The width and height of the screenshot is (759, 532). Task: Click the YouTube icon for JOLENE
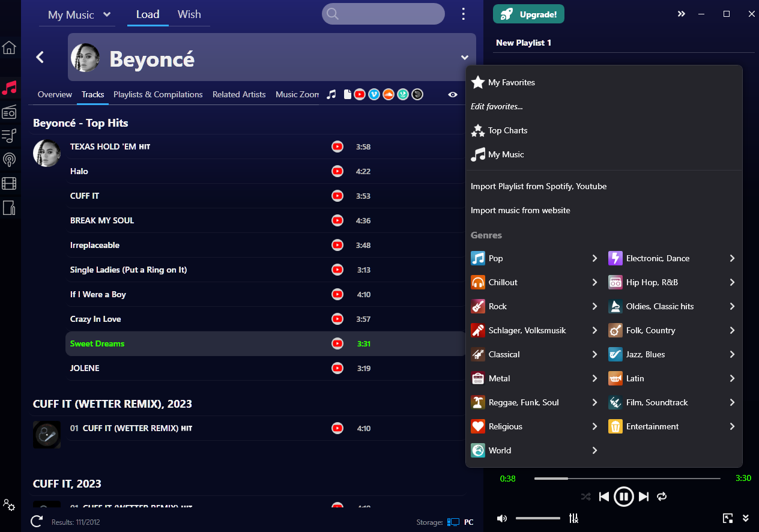tap(337, 368)
